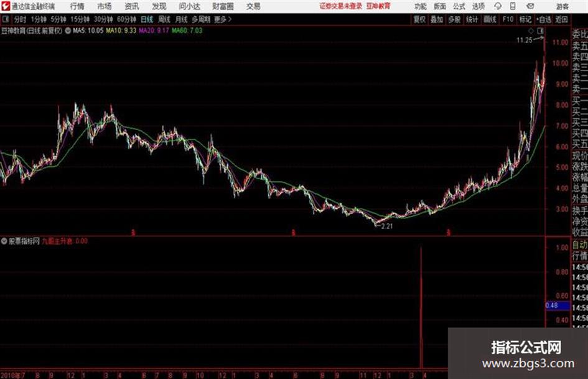The height and width of the screenshot is (379, 588).
Task: Click the mobile phone icon
Action: pos(513,6)
